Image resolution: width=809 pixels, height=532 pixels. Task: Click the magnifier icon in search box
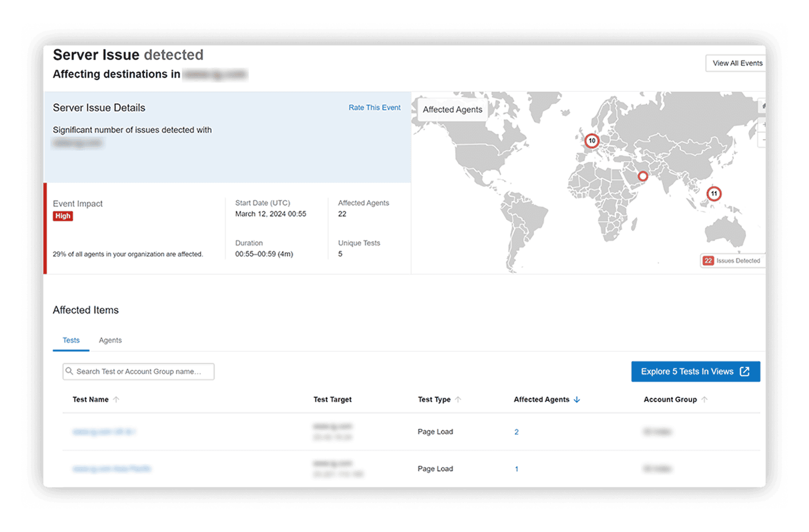coord(69,371)
